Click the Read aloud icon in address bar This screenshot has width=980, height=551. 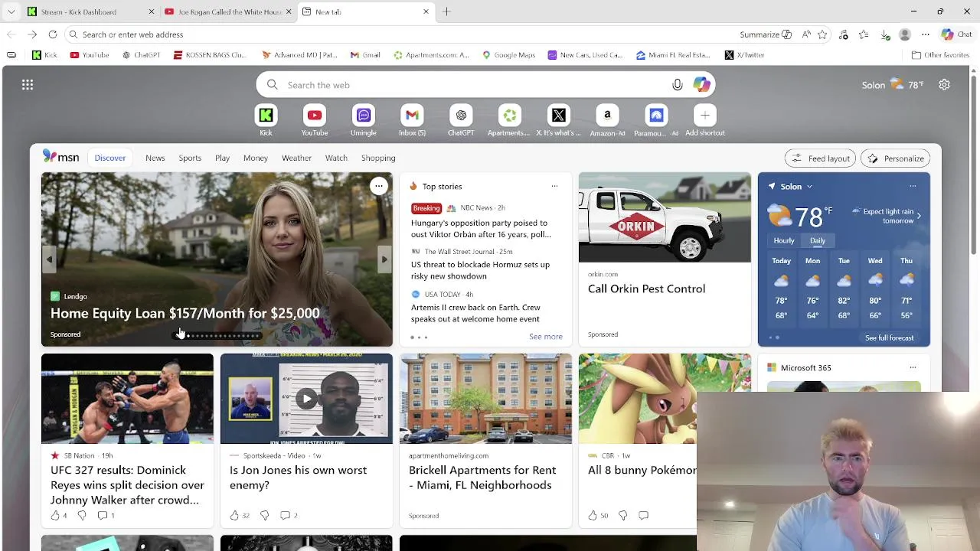[x=806, y=34]
